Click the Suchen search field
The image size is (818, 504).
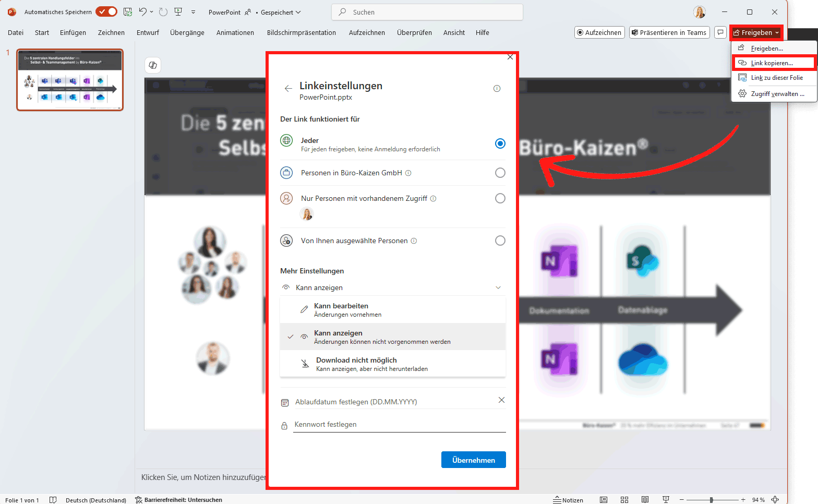(x=427, y=12)
